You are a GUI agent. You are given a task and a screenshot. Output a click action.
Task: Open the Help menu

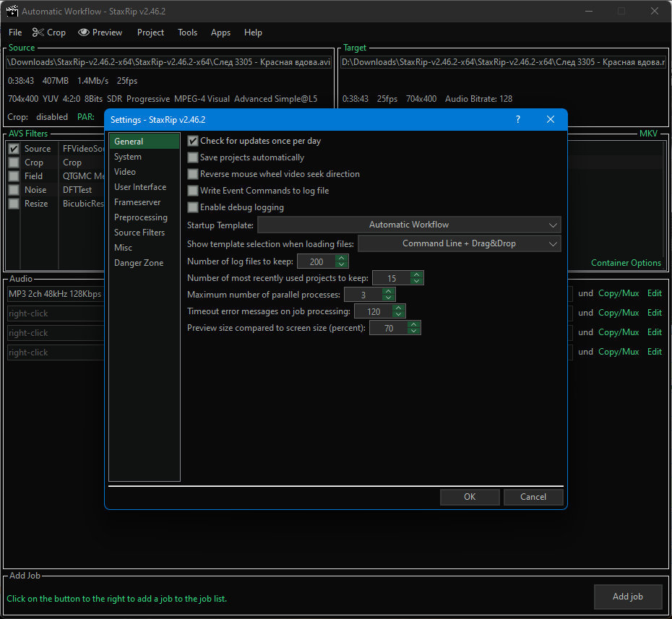(253, 33)
